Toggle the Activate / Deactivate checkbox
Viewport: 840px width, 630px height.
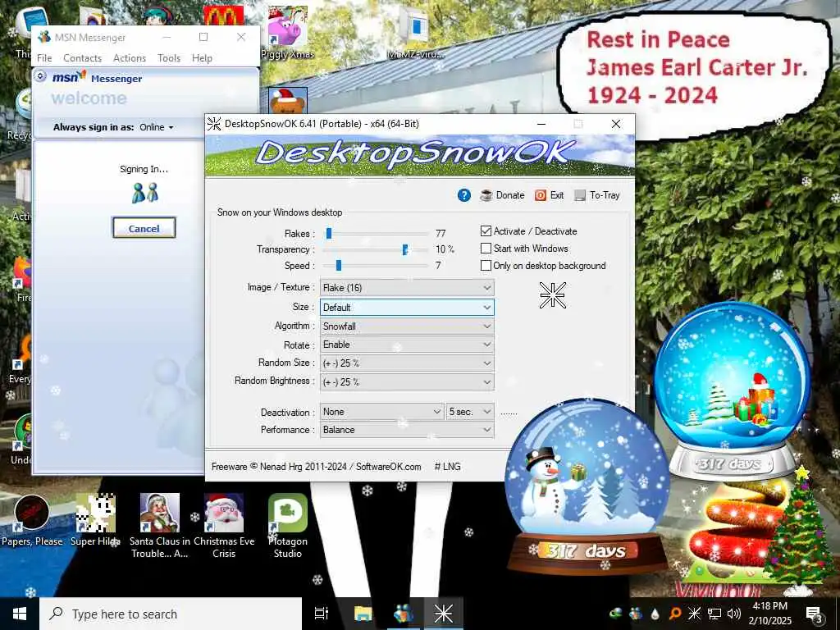click(x=486, y=231)
